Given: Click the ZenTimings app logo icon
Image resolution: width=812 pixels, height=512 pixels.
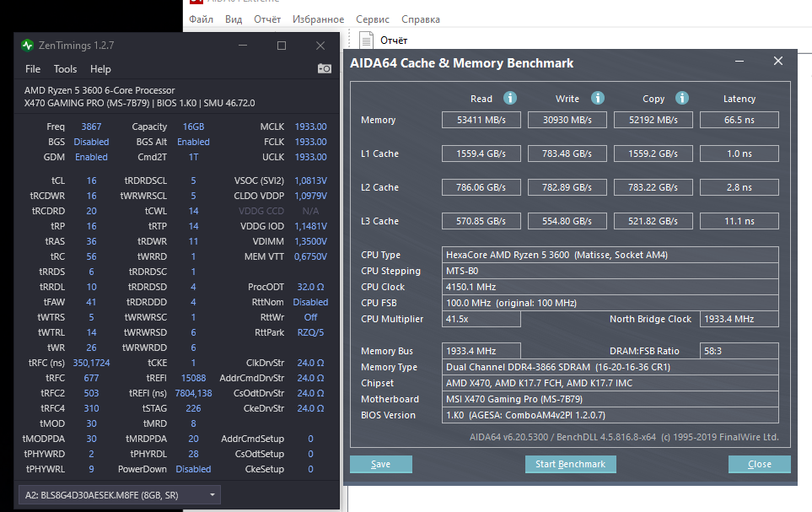Looking at the screenshot, I should (28, 46).
